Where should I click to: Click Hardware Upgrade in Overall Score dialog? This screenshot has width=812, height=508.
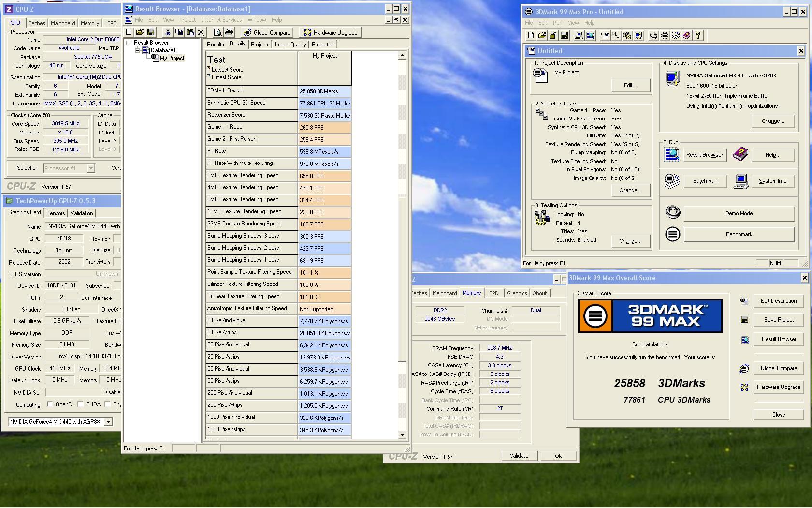(x=779, y=387)
